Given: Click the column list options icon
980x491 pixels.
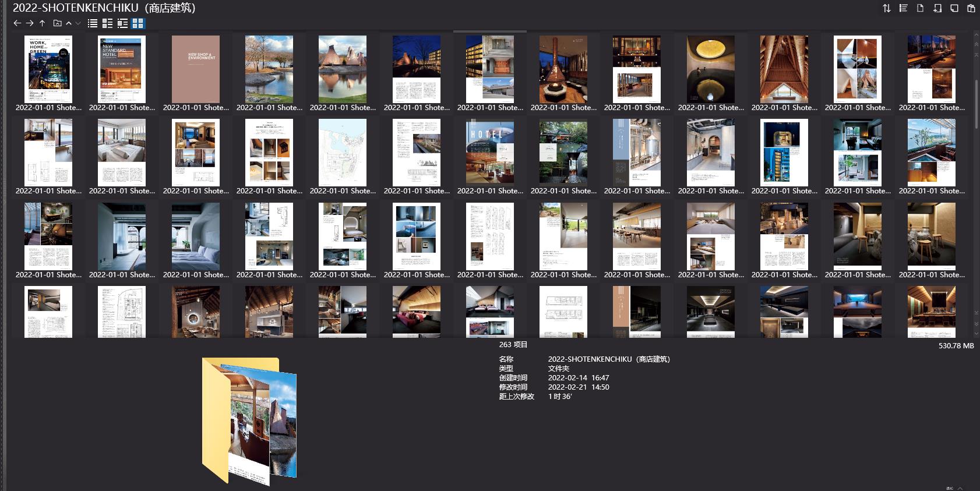Looking at the screenshot, I should (x=903, y=8).
